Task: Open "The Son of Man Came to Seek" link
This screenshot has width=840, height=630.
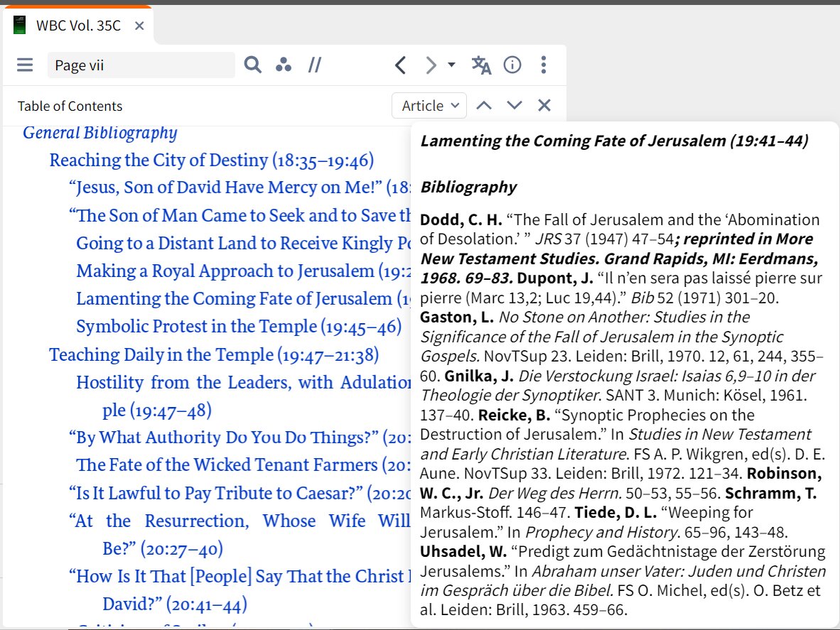Action: click(x=239, y=215)
